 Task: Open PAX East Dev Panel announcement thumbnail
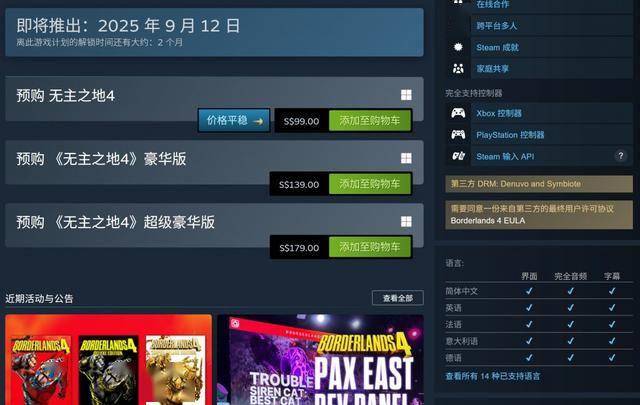point(320,360)
